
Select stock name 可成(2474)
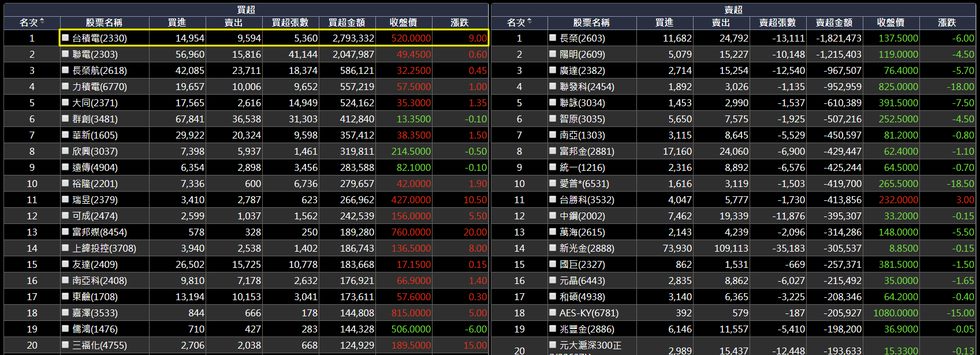[95, 216]
